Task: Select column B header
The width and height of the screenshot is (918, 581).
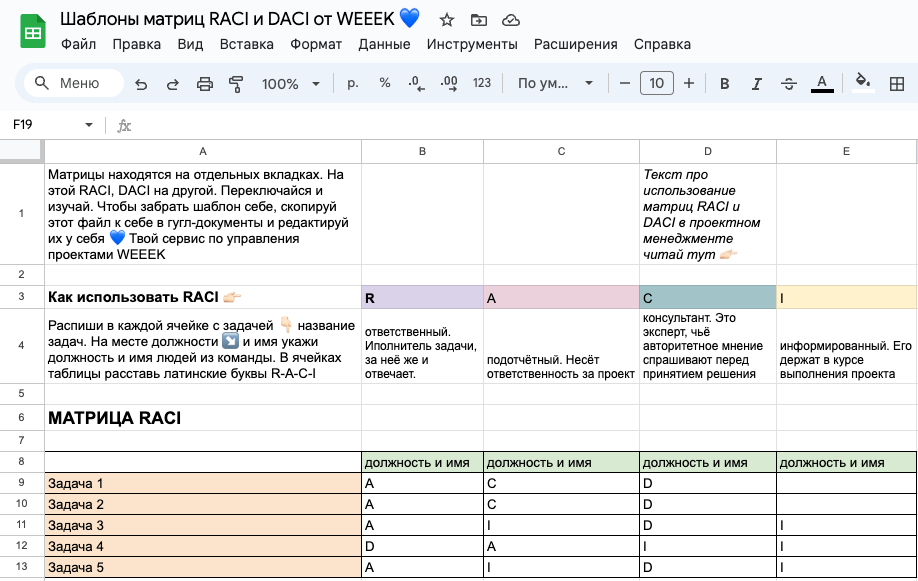Action: click(422, 152)
